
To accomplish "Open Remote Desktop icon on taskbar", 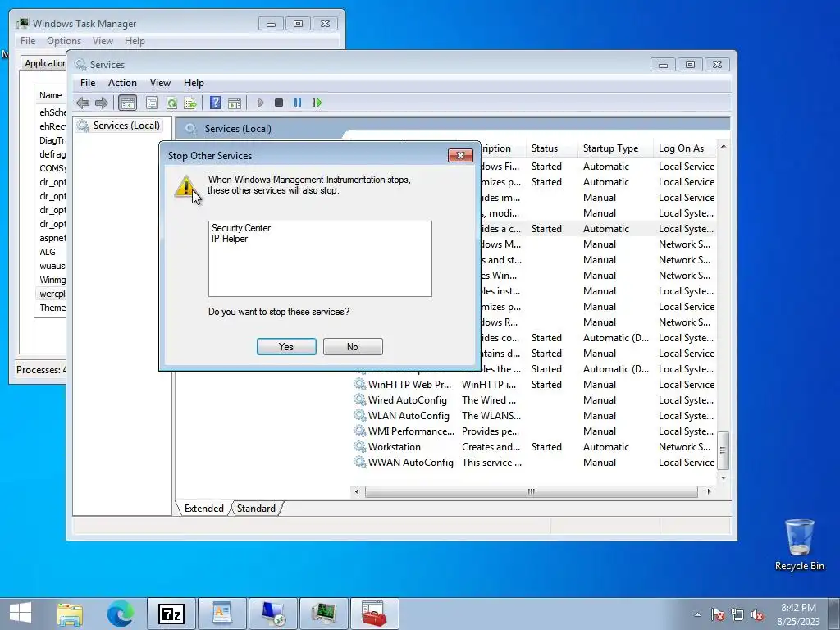I will tap(272, 614).
